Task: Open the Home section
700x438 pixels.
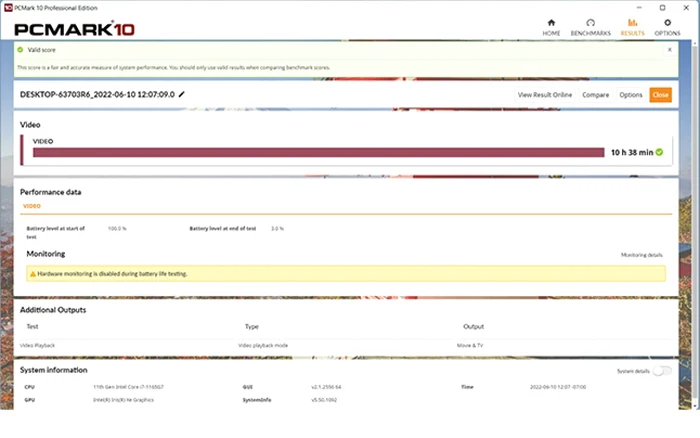Action: coord(551,27)
